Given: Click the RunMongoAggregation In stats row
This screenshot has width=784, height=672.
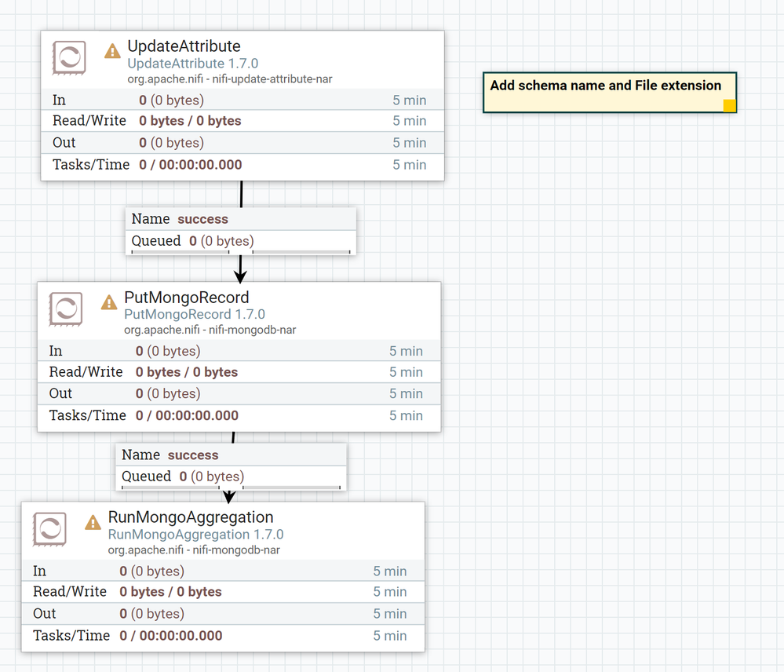Looking at the screenshot, I should (x=223, y=571).
